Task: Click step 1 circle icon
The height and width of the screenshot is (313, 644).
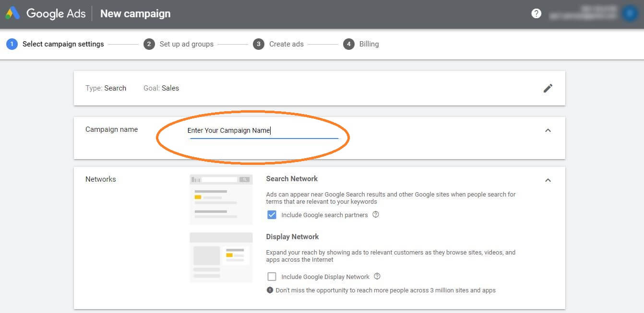Action: click(12, 44)
